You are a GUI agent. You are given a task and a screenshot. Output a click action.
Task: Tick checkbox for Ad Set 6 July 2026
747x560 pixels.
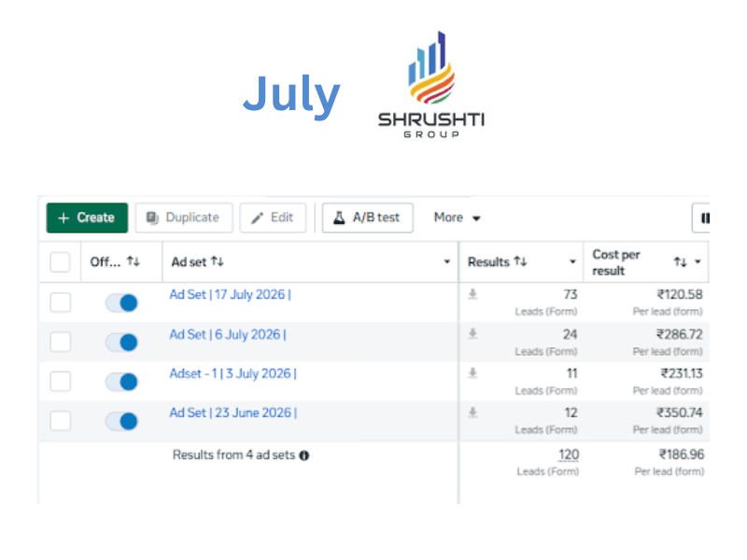61,342
